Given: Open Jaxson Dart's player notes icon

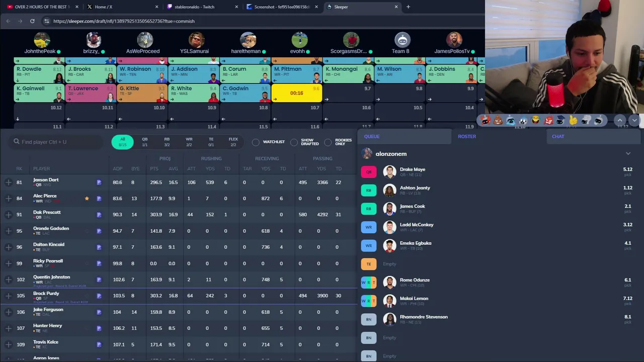Looking at the screenshot, I should [99, 183].
